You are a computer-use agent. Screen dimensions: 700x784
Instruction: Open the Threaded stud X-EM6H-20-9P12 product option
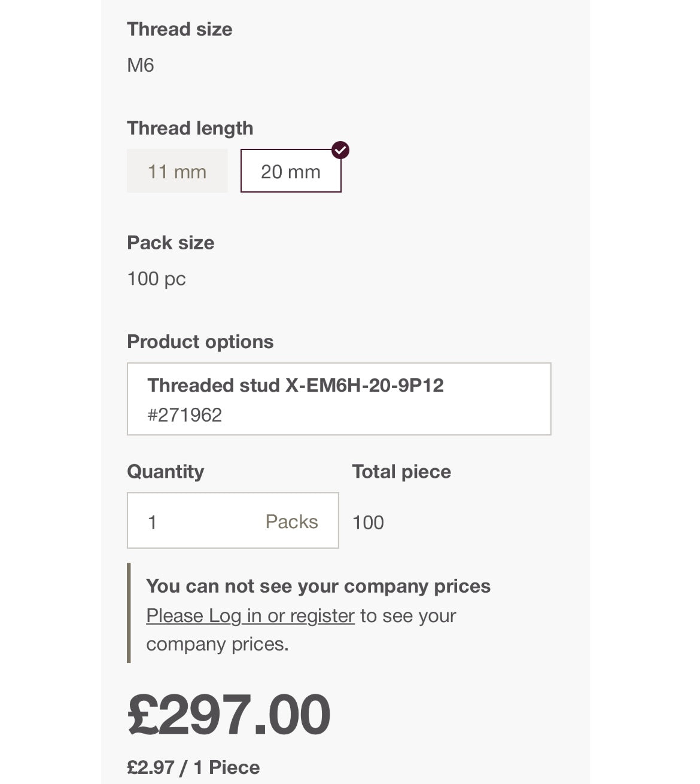[x=339, y=398]
